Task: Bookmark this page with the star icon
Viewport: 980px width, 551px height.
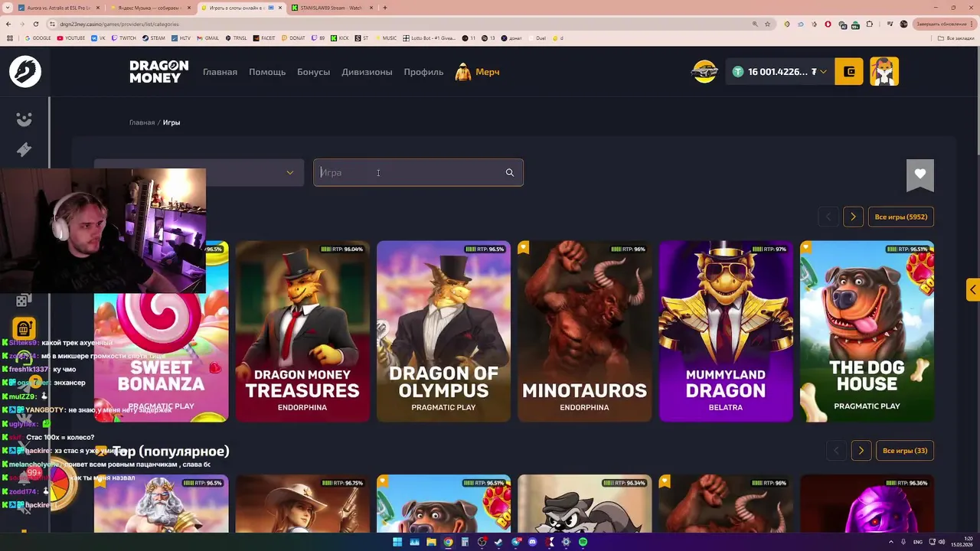Action: (767, 24)
